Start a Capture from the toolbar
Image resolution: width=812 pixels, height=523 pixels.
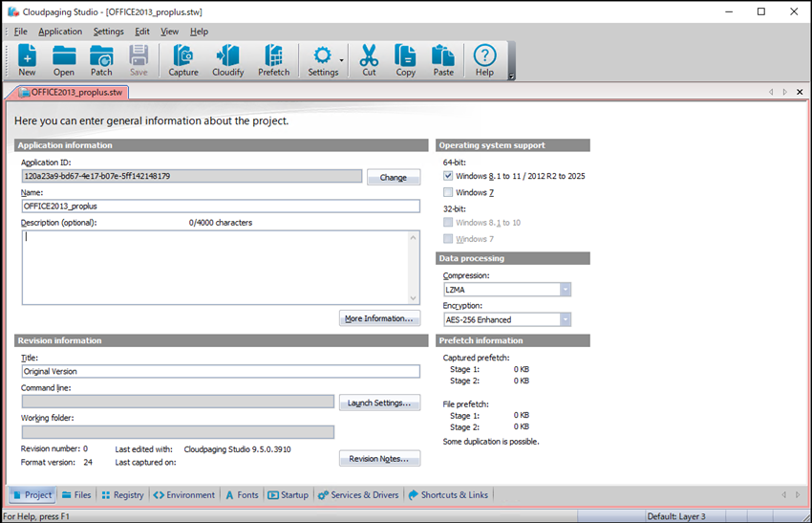tap(183, 59)
